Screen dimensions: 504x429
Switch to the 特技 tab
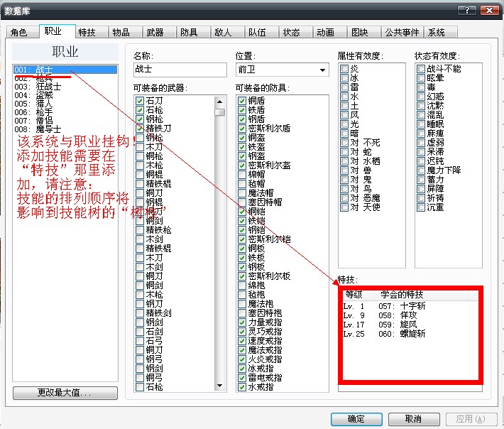[92, 32]
